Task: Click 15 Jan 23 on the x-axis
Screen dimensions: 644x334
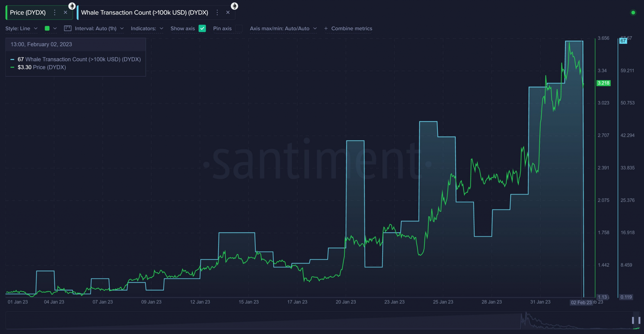Action: (248, 302)
